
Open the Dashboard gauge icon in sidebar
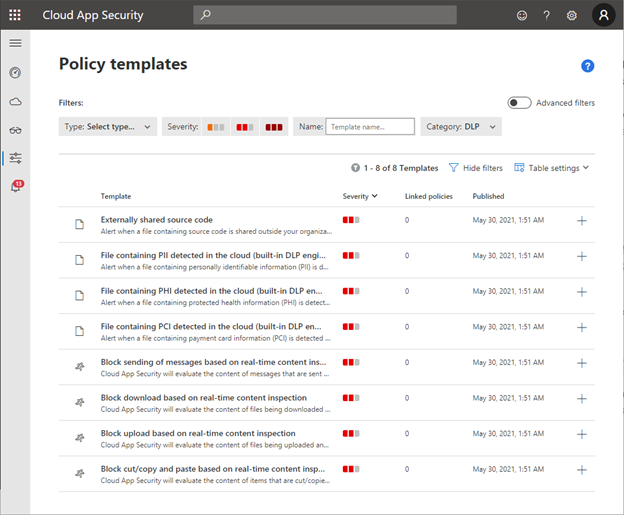coord(15,73)
